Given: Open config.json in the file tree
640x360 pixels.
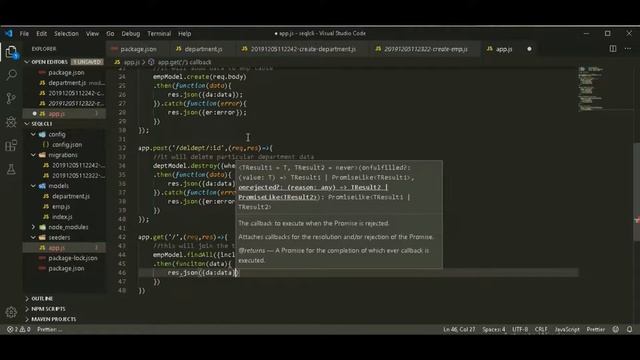Looking at the screenshot, I should point(64,145).
